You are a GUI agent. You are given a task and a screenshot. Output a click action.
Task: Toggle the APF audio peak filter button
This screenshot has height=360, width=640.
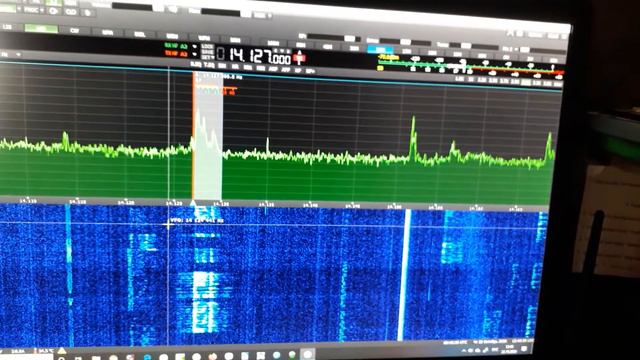coord(286,70)
